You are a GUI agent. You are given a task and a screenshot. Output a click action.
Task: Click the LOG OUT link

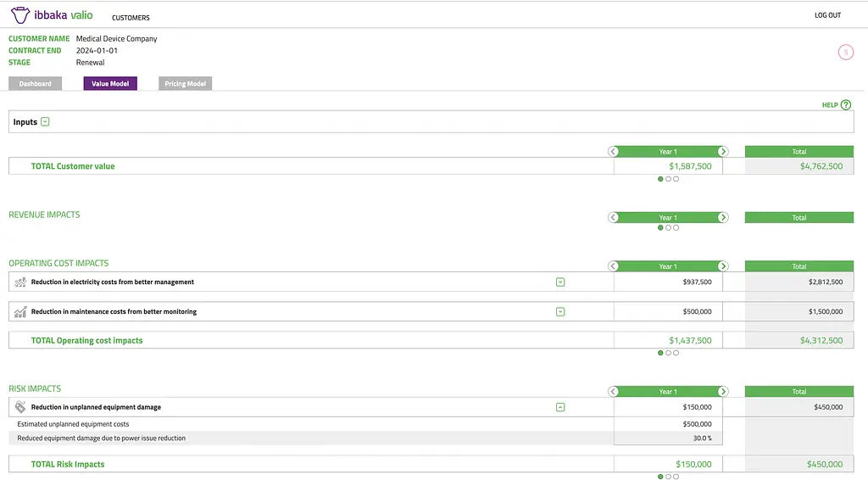pyautogui.click(x=827, y=15)
